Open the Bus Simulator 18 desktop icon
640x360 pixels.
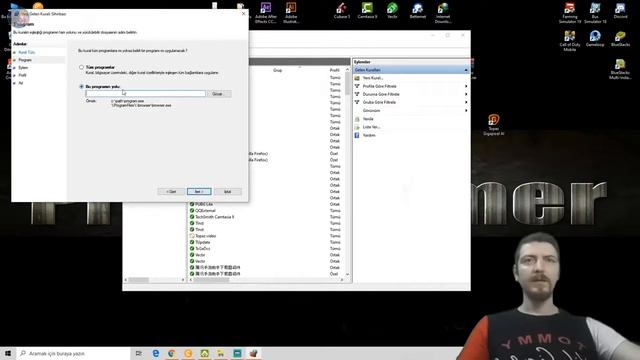(x=595, y=12)
